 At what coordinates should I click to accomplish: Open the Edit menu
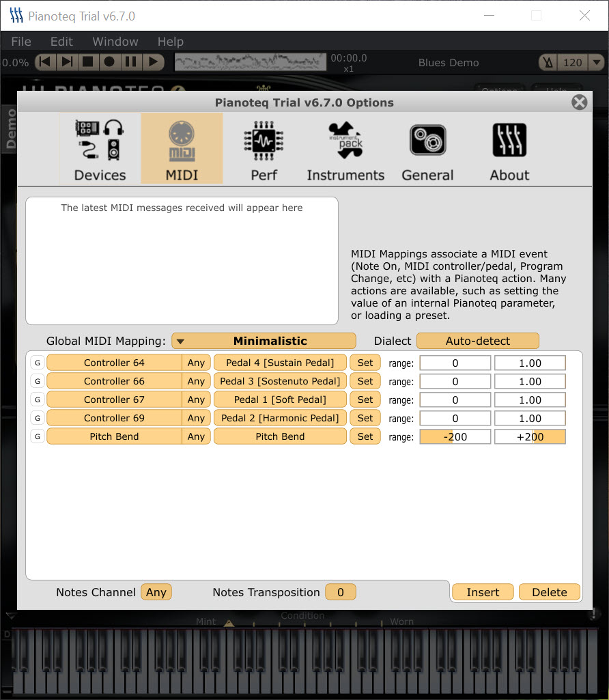[x=61, y=42]
